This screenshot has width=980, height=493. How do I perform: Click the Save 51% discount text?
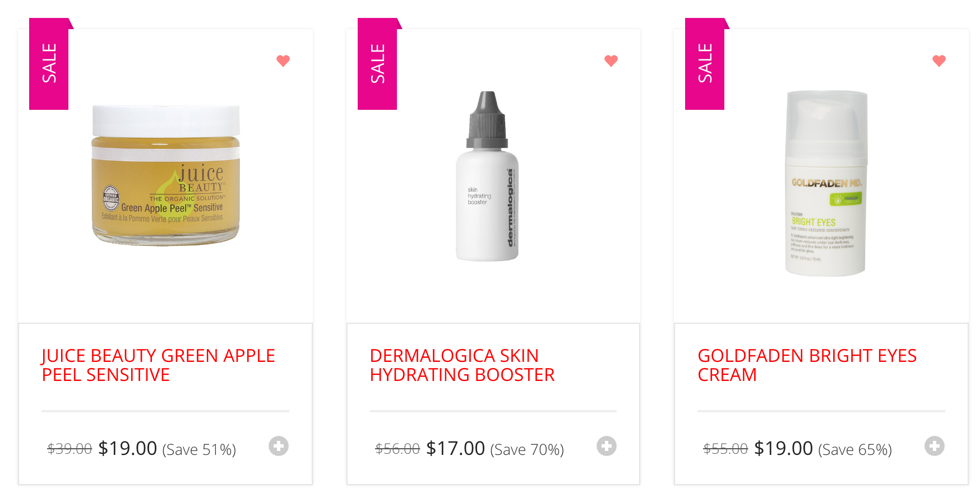(x=199, y=450)
